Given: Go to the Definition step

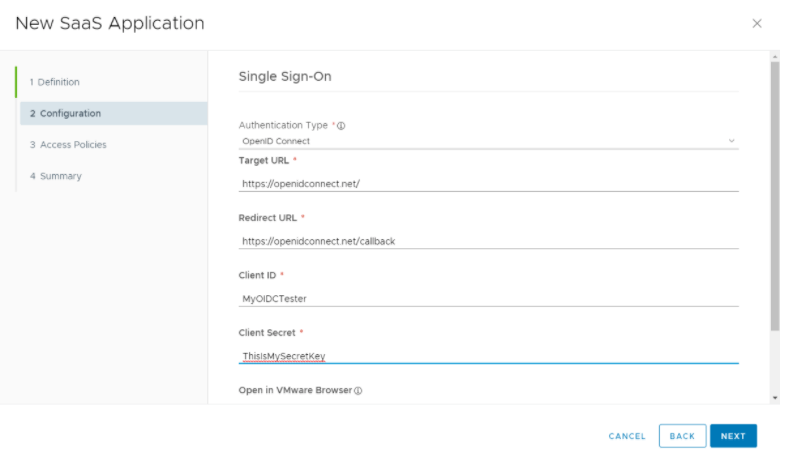Looking at the screenshot, I should click(55, 82).
